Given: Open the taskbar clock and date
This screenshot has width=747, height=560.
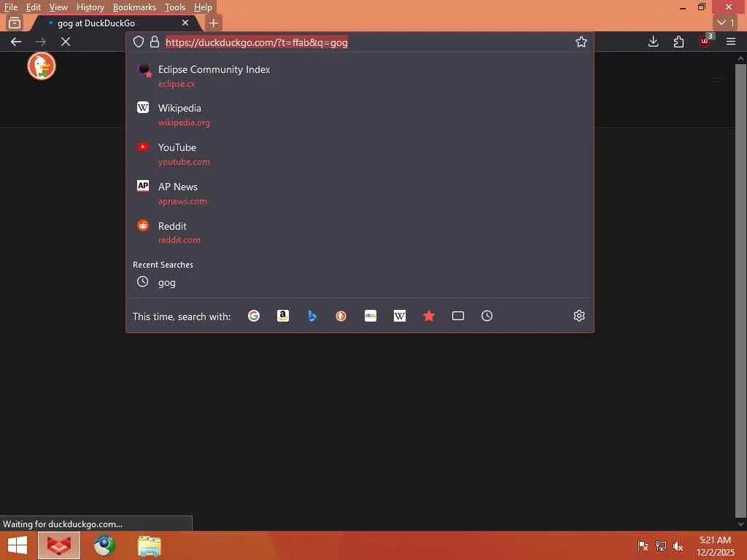Looking at the screenshot, I should pos(715,546).
